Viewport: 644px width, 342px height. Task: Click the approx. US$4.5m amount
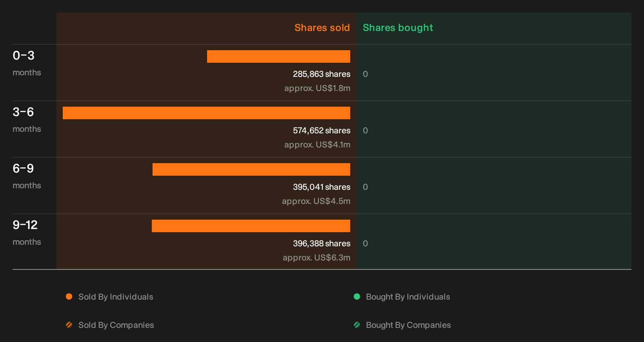pos(316,201)
